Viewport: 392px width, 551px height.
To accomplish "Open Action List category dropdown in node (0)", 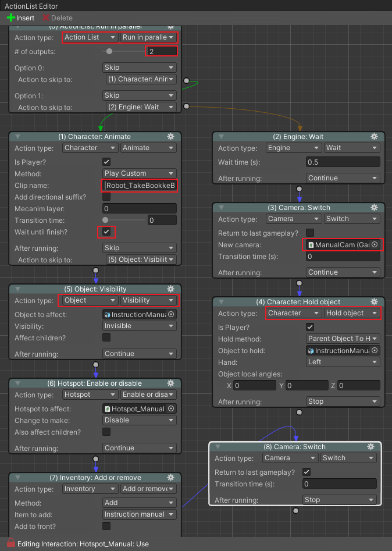I will coord(90,37).
